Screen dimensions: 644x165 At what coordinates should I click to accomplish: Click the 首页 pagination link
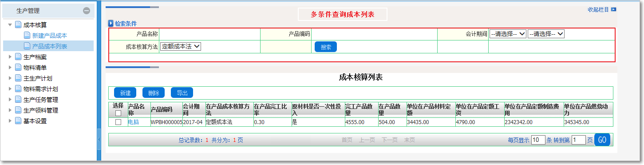click(347, 140)
